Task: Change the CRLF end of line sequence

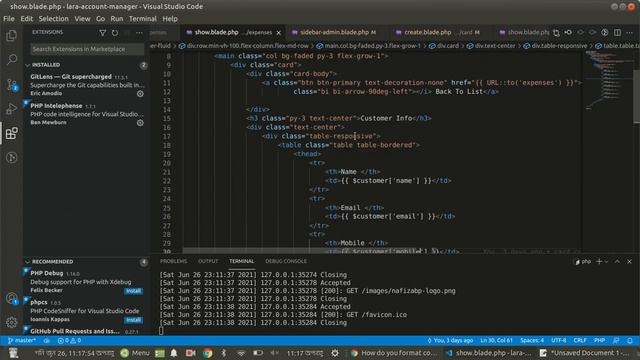Action: click(580, 340)
